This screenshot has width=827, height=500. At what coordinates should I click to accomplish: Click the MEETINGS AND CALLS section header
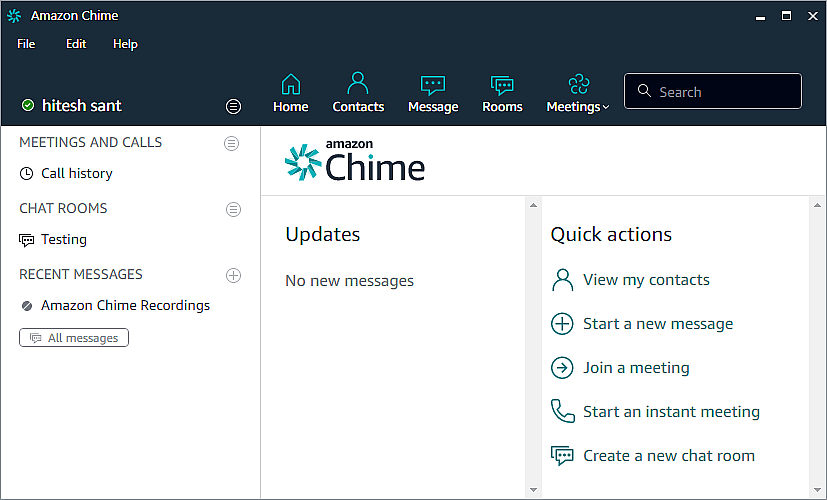(x=90, y=142)
